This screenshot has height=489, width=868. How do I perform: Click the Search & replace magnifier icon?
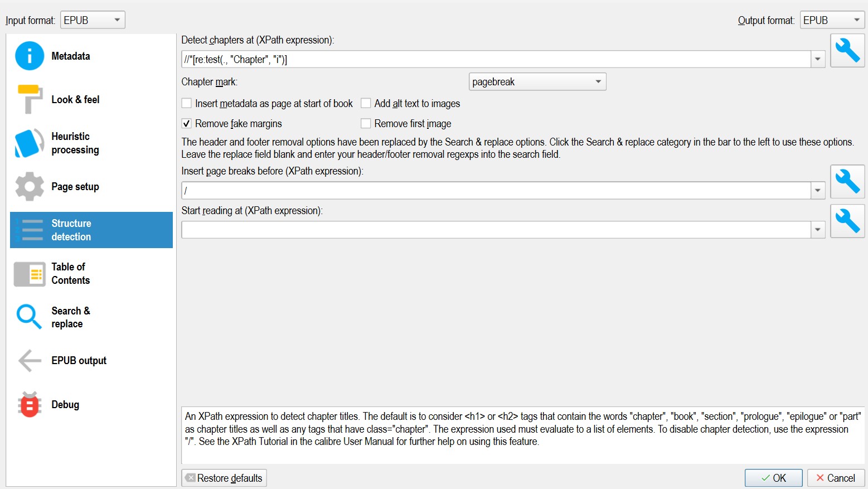(x=30, y=317)
